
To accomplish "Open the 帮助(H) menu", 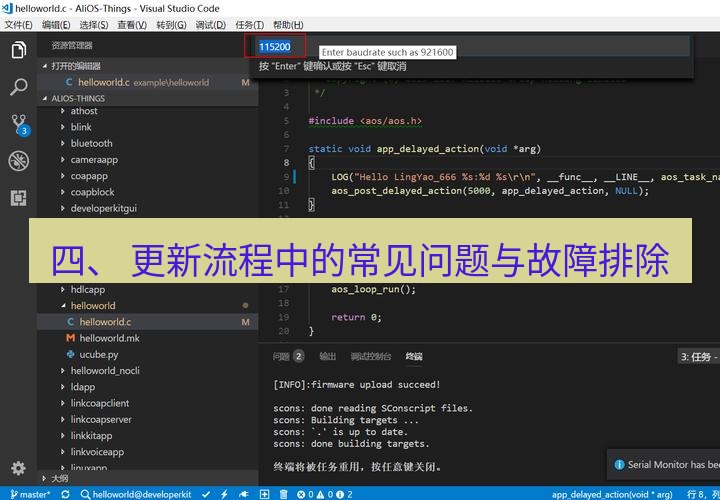I will pos(288,25).
